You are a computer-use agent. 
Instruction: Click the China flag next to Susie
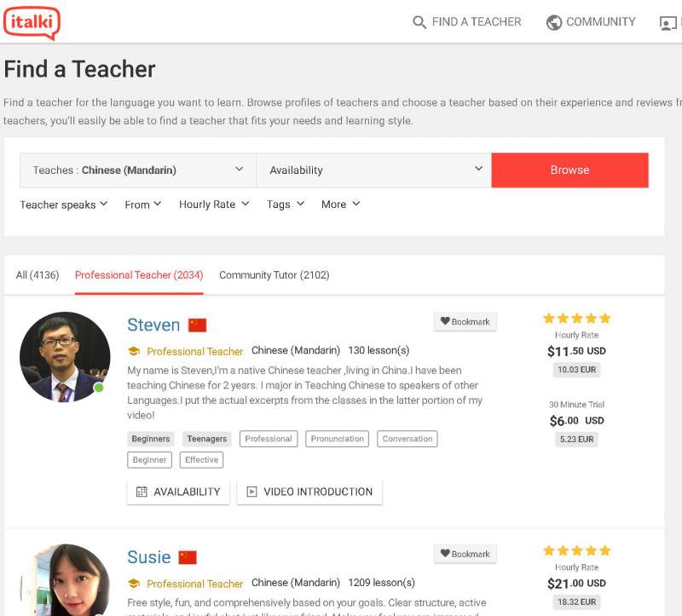[x=188, y=557]
